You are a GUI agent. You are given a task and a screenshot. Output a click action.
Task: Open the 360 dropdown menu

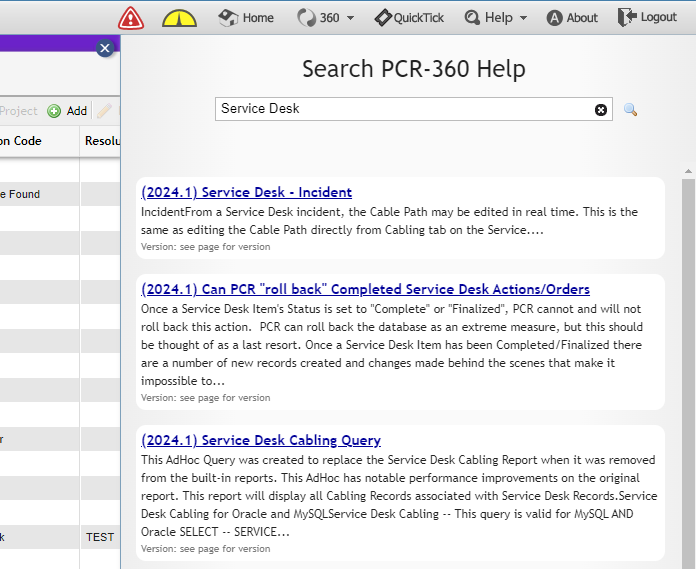pos(325,18)
